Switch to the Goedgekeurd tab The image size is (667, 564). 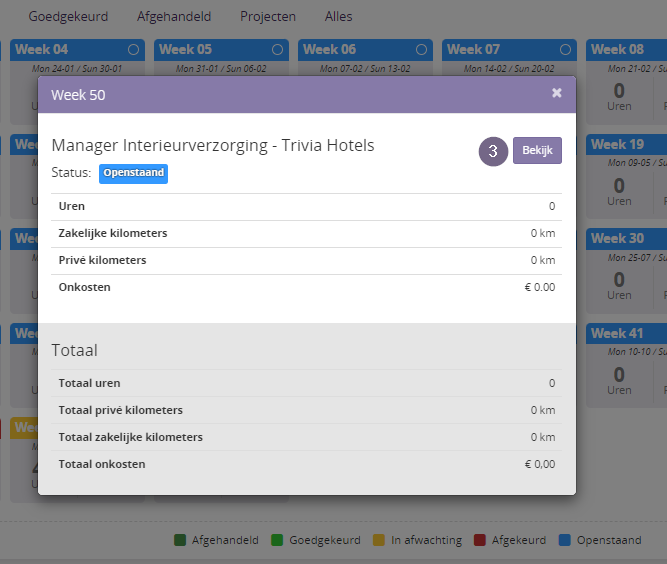pyautogui.click(x=68, y=16)
